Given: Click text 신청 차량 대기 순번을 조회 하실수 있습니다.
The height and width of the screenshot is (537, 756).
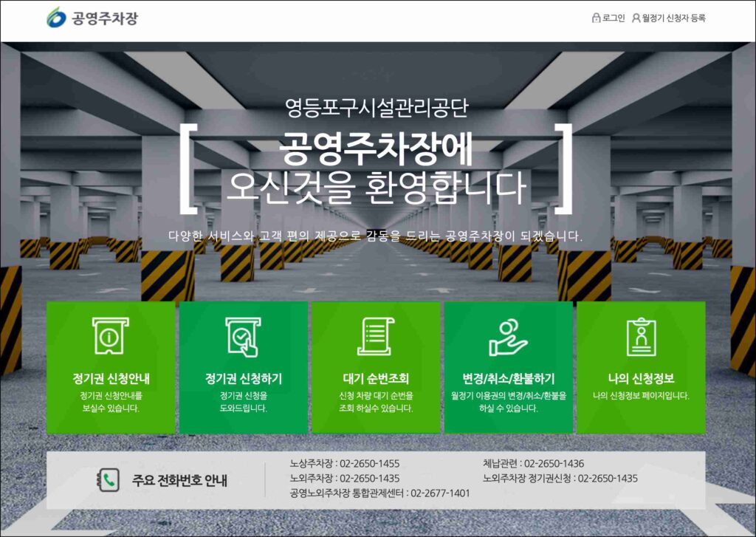Looking at the screenshot, I should pyautogui.click(x=376, y=402).
